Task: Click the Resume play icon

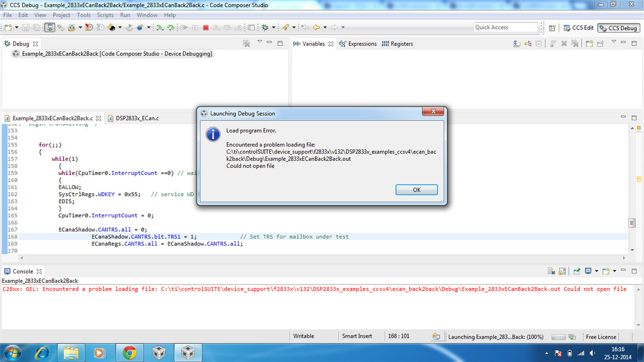Action: click(184, 27)
